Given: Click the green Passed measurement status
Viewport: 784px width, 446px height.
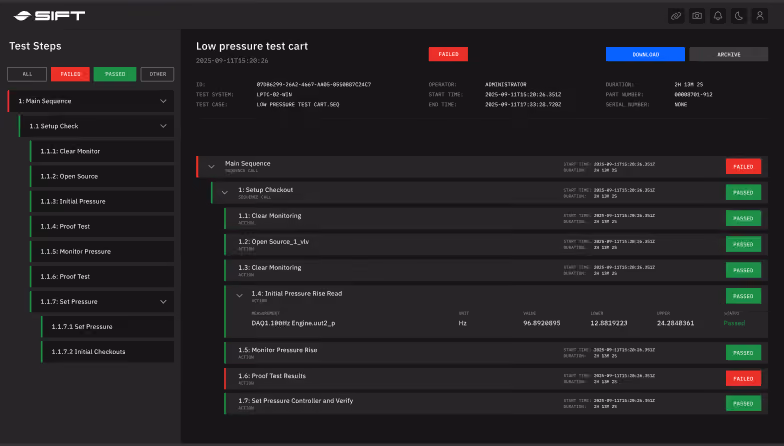Looking at the screenshot, I should click(x=734, y=323).
